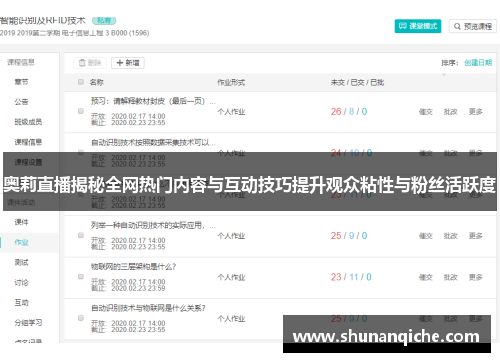
Task: Open 讨论 in the sidebar
Action: 21,283
